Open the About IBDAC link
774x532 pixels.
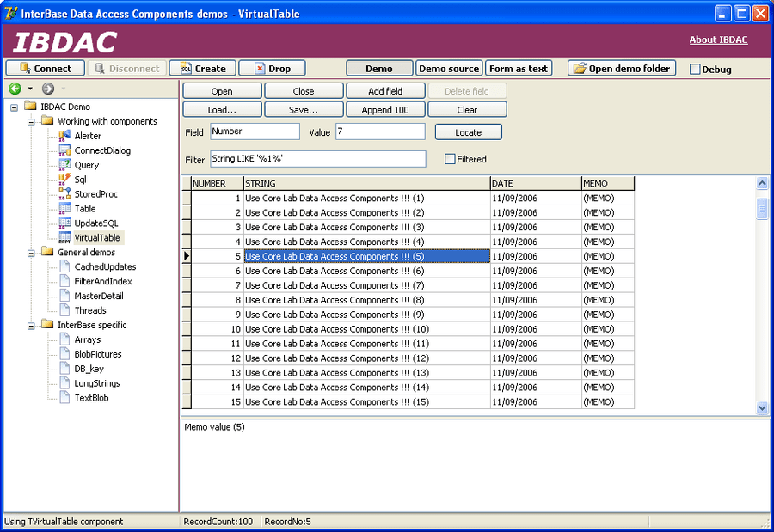tap(718, 40)
